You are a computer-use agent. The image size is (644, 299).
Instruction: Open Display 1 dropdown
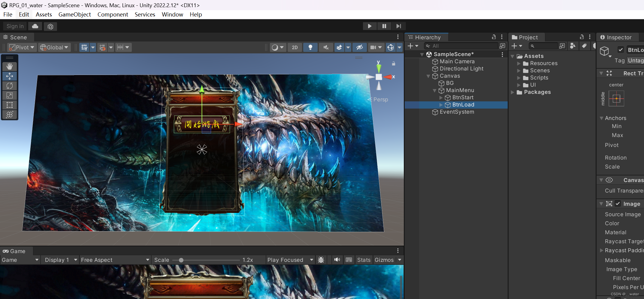61,260
